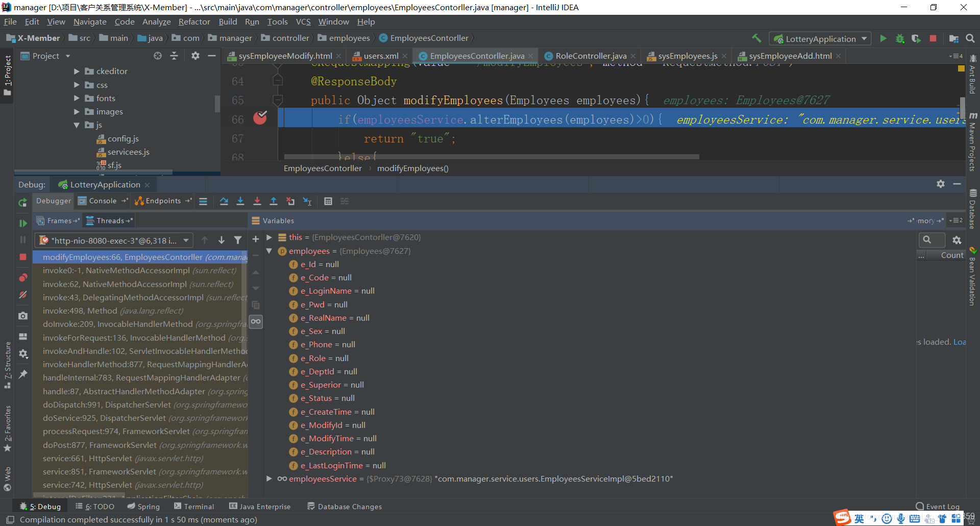Toggle breakpoint on line 66
The height and width of the screenshot is (526, 980).
[x=260, y=118]
